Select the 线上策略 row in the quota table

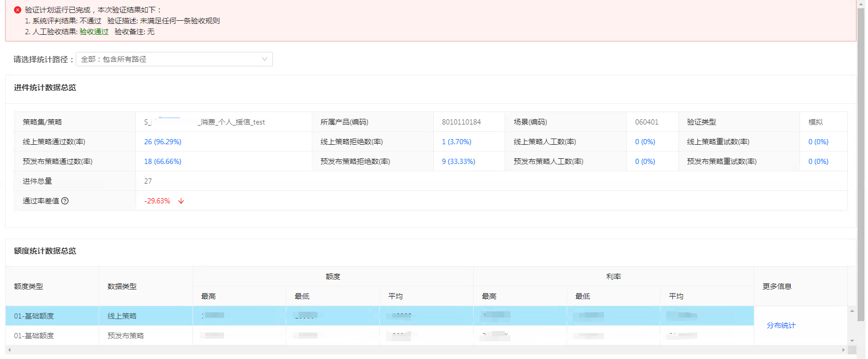tap(380, 316)
